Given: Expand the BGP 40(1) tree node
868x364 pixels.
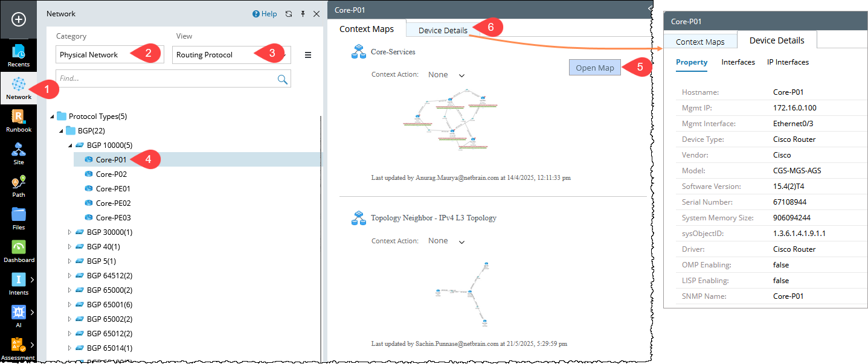Looking at the screenshot, I should pyautogui.click(x=69, y=246).
